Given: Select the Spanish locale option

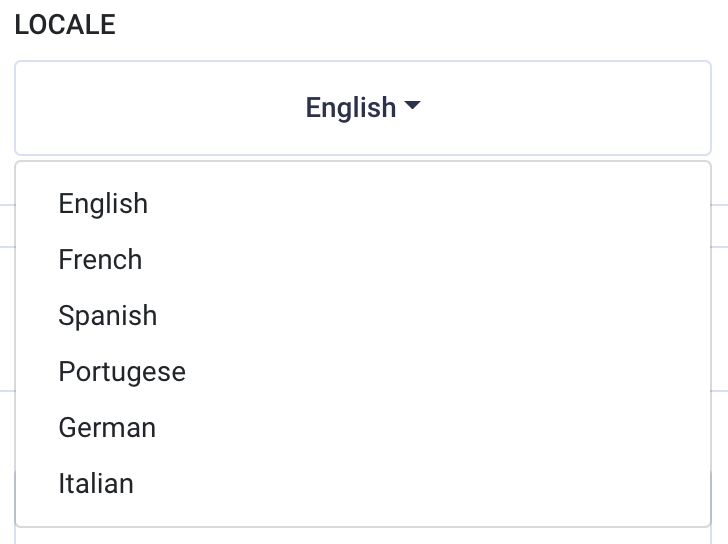Looking at the screenshot, I should 107,316.
